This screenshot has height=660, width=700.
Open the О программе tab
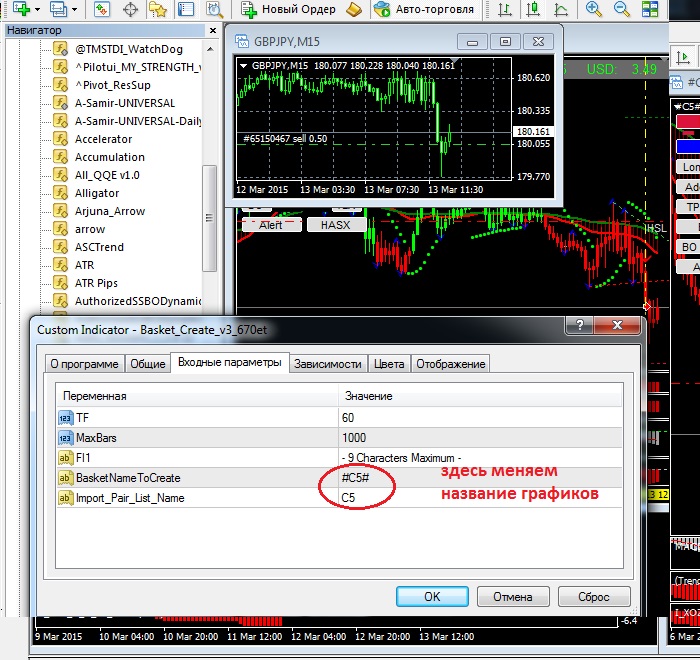[84, 364]
